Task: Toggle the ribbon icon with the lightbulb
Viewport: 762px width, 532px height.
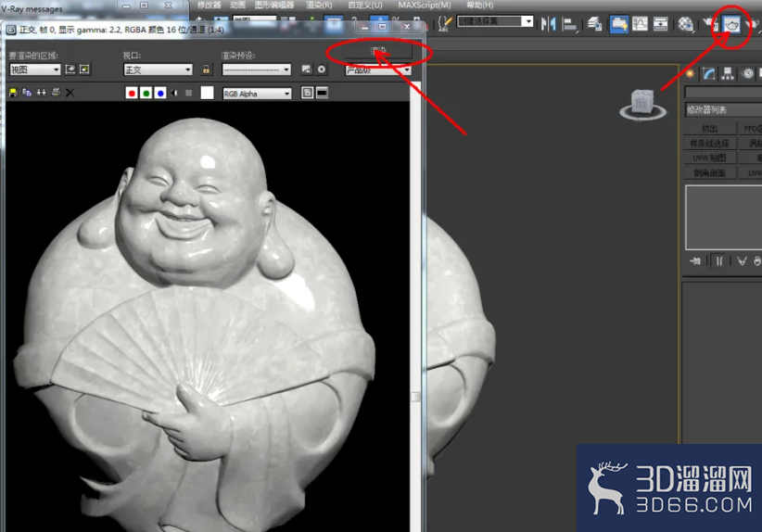Action: 618,24
